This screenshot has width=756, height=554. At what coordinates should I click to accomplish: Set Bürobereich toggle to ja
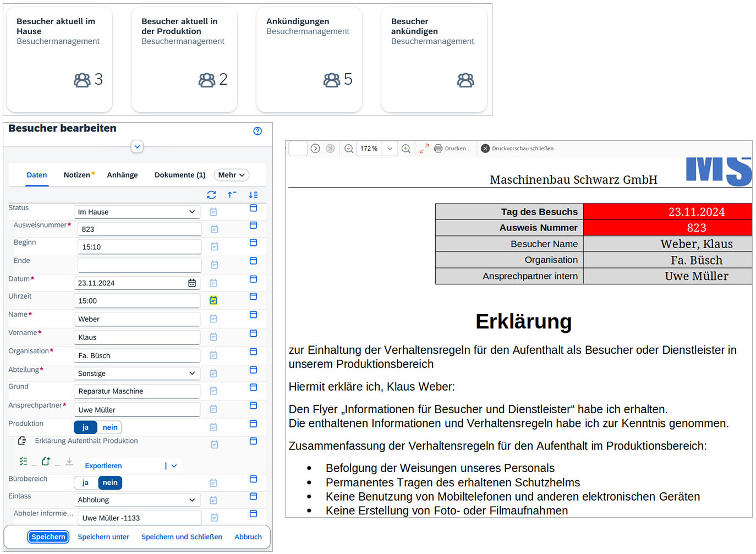tap(85, 482)
